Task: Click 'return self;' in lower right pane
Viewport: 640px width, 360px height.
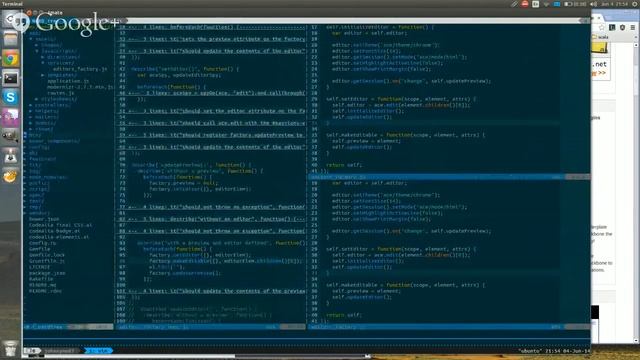Action: 344,315
